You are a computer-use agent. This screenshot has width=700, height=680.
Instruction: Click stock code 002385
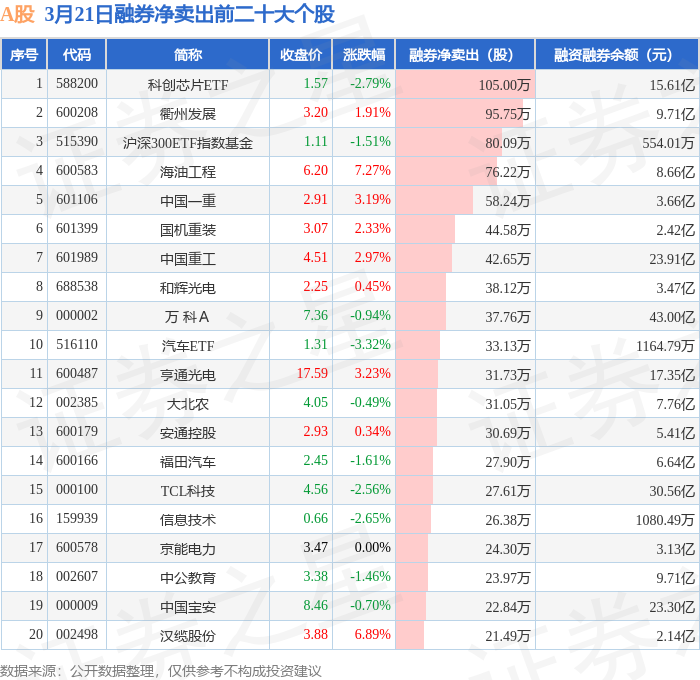tap(77, 403)
